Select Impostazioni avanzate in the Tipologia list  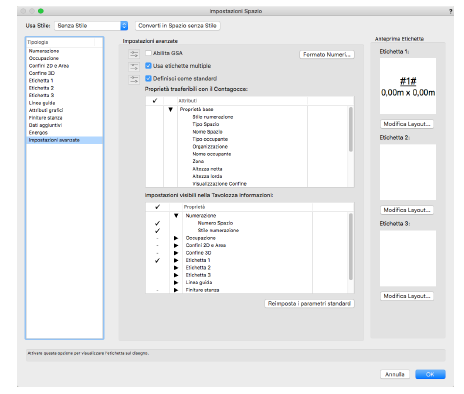[x=64, y=140]
